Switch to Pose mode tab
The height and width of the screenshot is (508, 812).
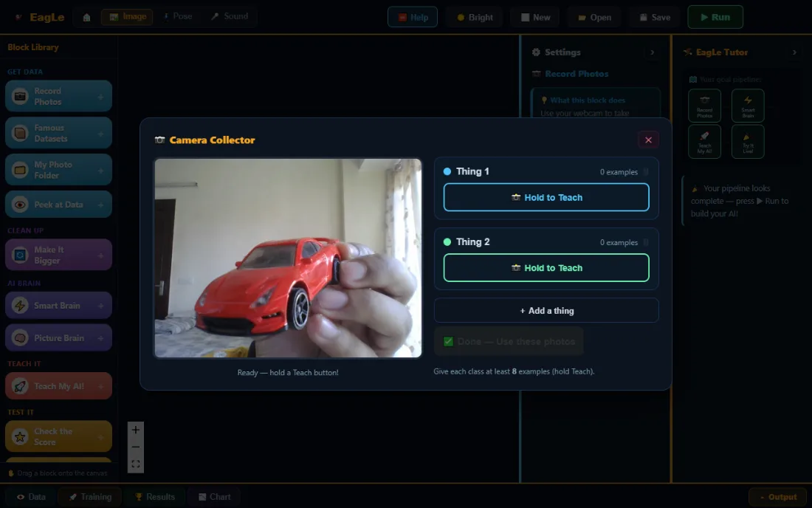(x=178, y=16)
